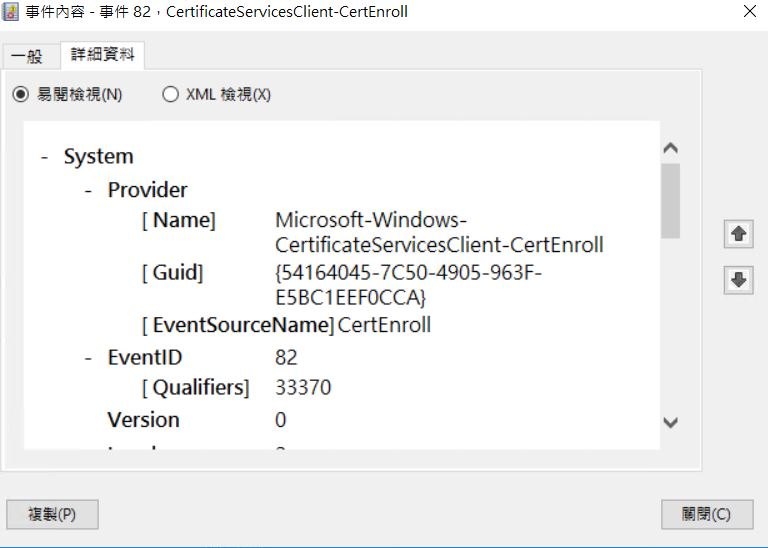Image resolution: width=768 pixels, height=548 pixels.
Task: Click the EventSourceName value CertEnroll
Action: point(384,325)
